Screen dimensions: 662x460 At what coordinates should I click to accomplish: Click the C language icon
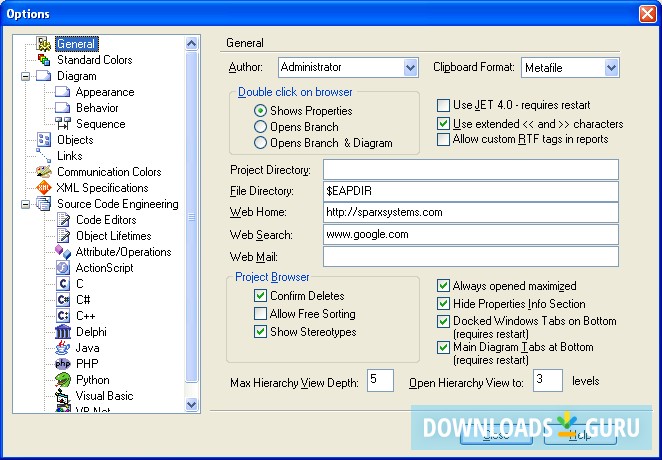pyautogui.click(x=63, y=284)
